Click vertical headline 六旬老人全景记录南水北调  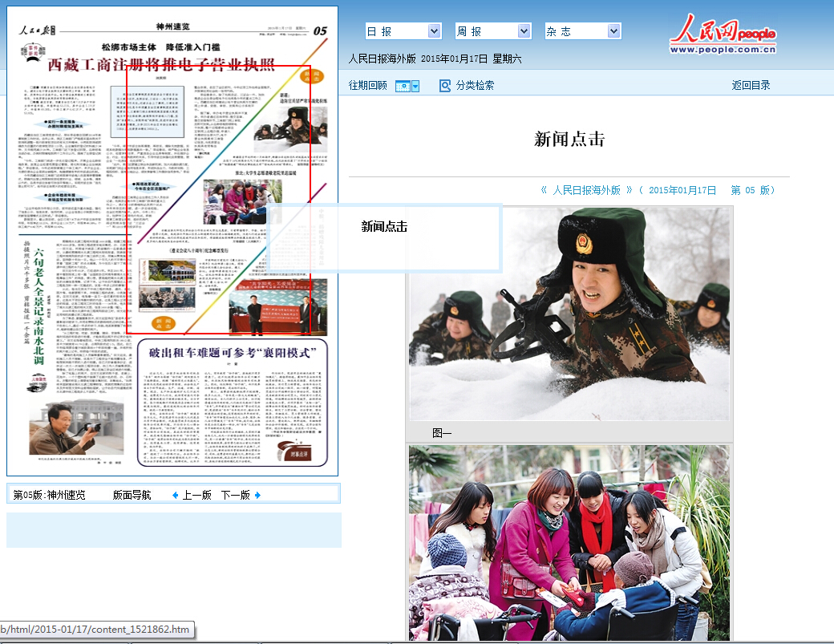click(38, 307)
